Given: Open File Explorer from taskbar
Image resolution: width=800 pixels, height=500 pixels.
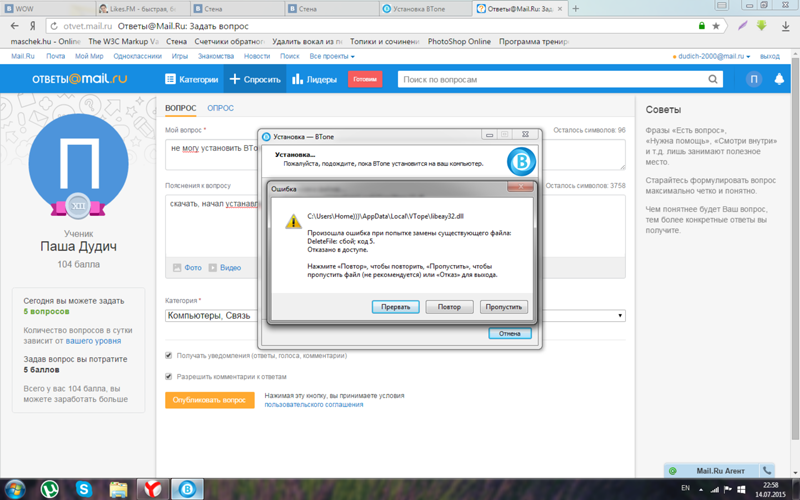Looking at the screenshot, I should point(118,489).
